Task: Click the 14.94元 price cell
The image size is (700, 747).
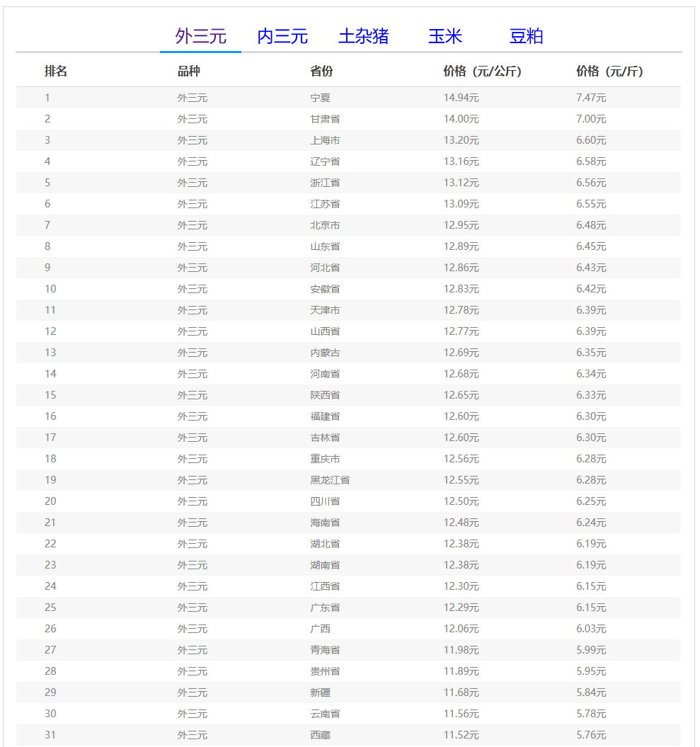Action: pos(461,98)
